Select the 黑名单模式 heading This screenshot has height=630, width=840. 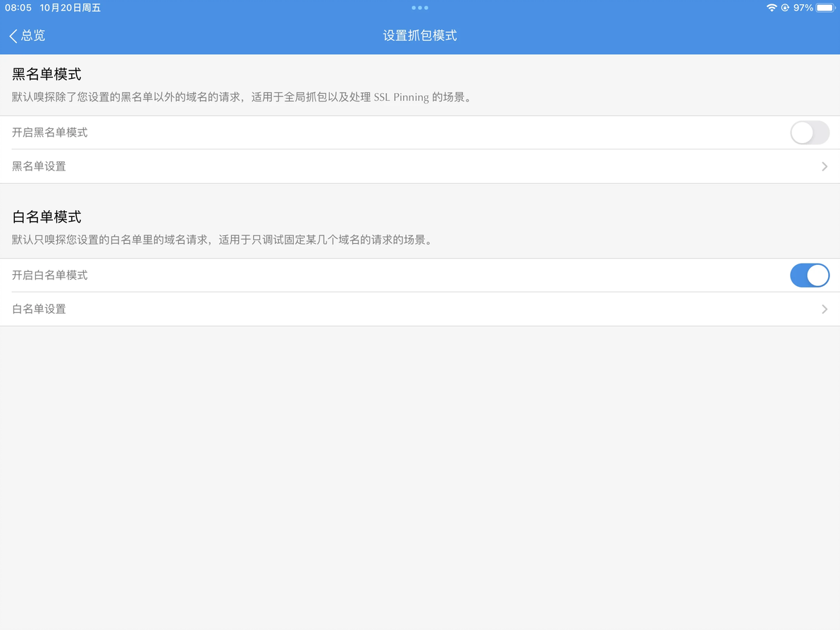[47, 75]
